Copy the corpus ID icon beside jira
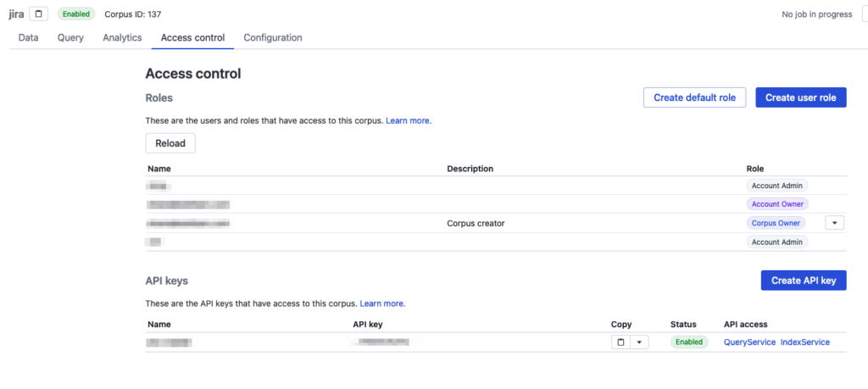Viewport: 868px width, 389px height. 39,14
